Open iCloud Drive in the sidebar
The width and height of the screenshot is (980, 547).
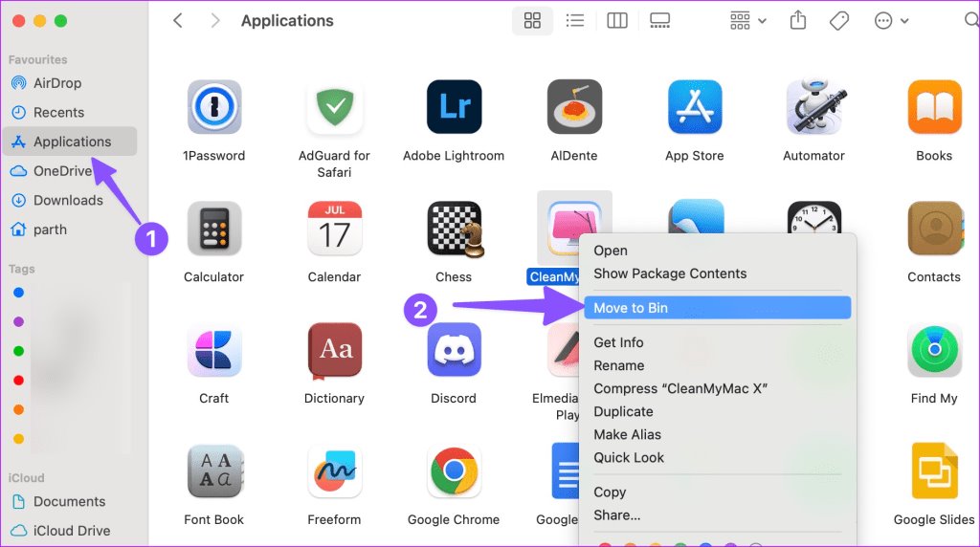(x=70, y=531)
